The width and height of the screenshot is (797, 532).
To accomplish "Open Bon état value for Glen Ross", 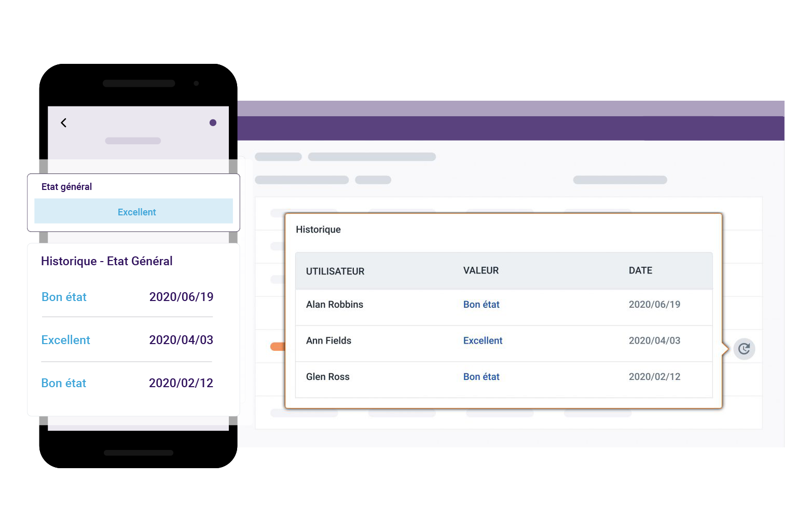I will (x=481, y=377).
